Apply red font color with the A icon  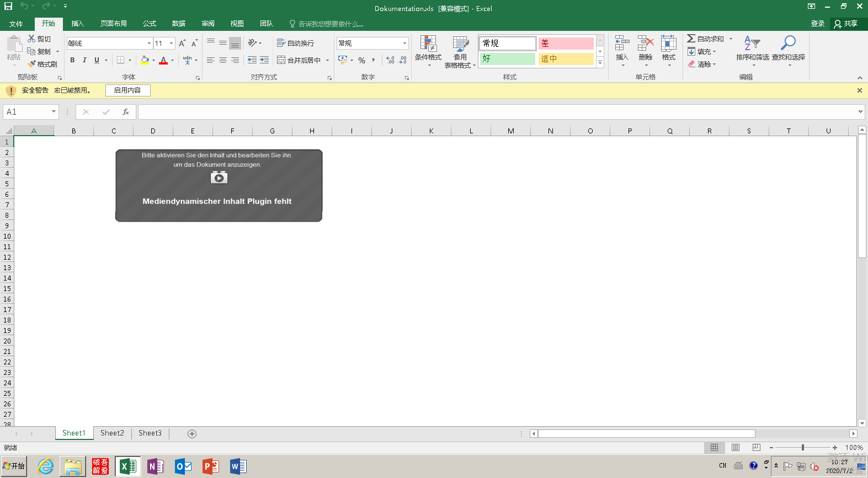163,60
